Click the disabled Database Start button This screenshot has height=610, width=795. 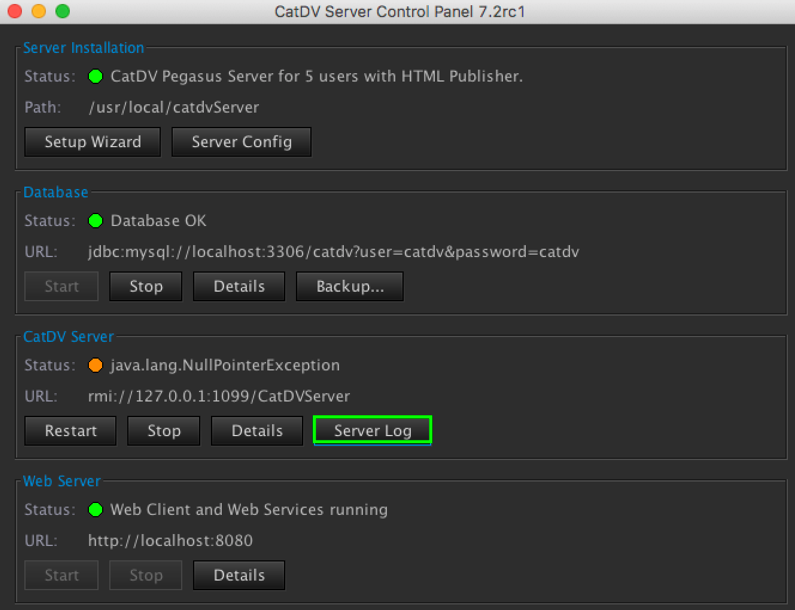61,286
